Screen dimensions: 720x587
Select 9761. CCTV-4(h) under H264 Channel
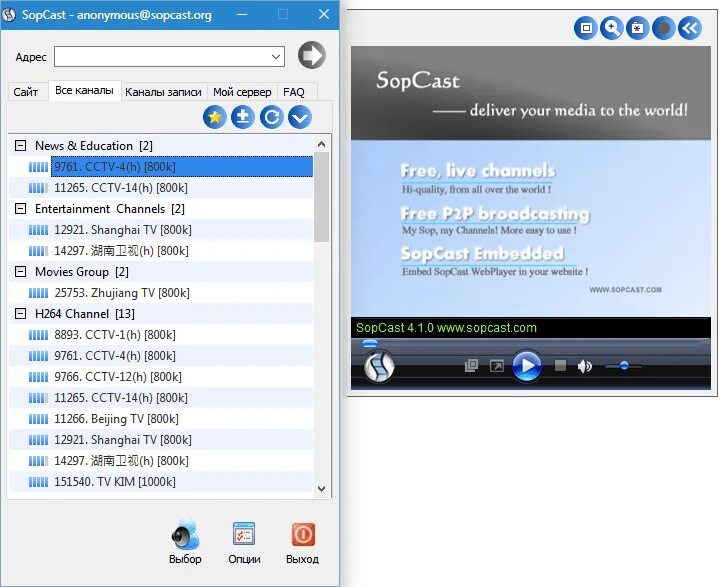pos(161,356)
